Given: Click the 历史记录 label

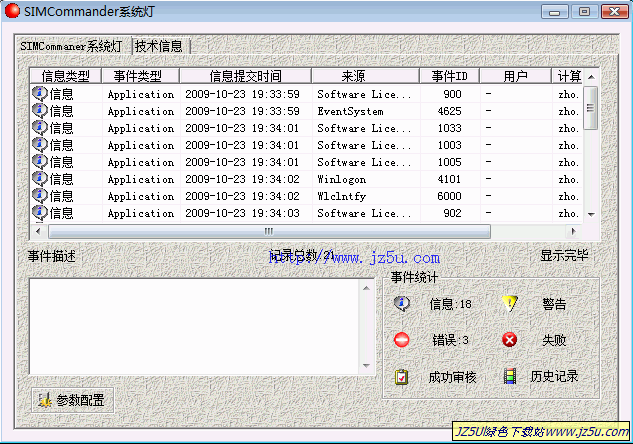Looking at the screenshot, I should pos(554,376).
